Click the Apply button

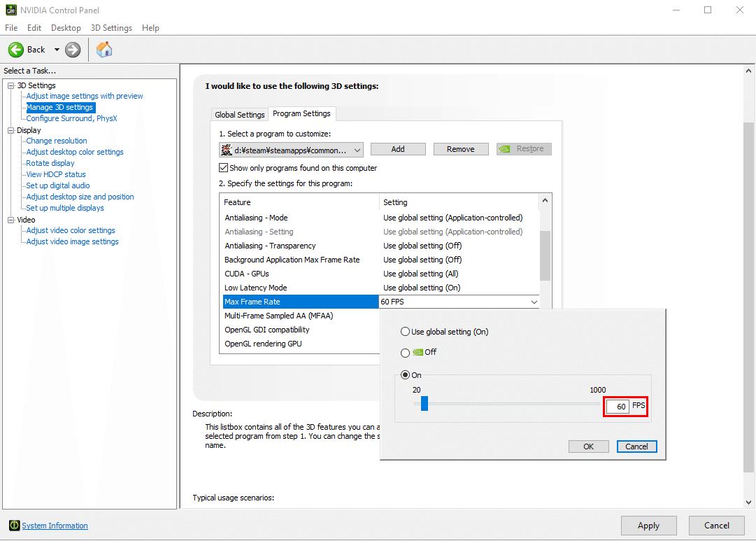click(648, 526)
